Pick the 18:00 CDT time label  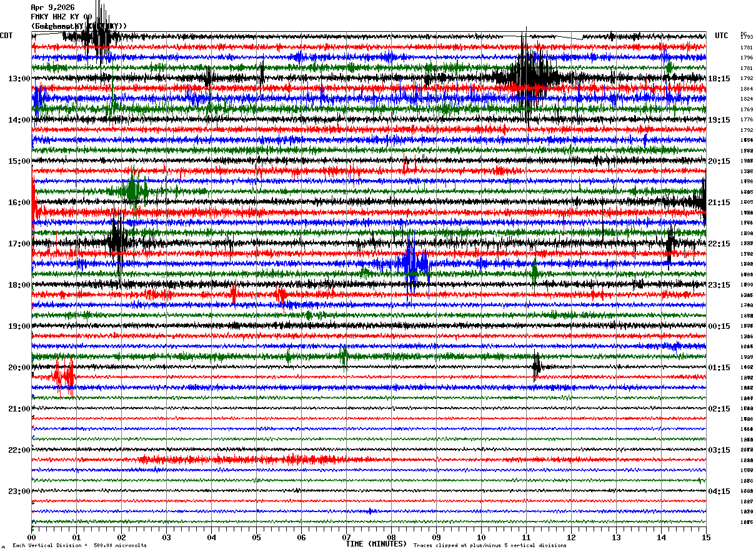pyautogui.click(x=19, y=285)
